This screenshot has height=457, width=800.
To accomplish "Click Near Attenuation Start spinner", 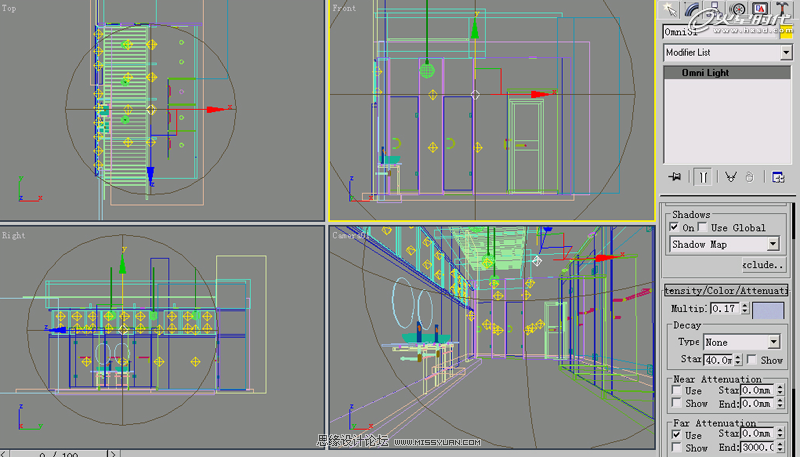I will (x=780, y=391).
